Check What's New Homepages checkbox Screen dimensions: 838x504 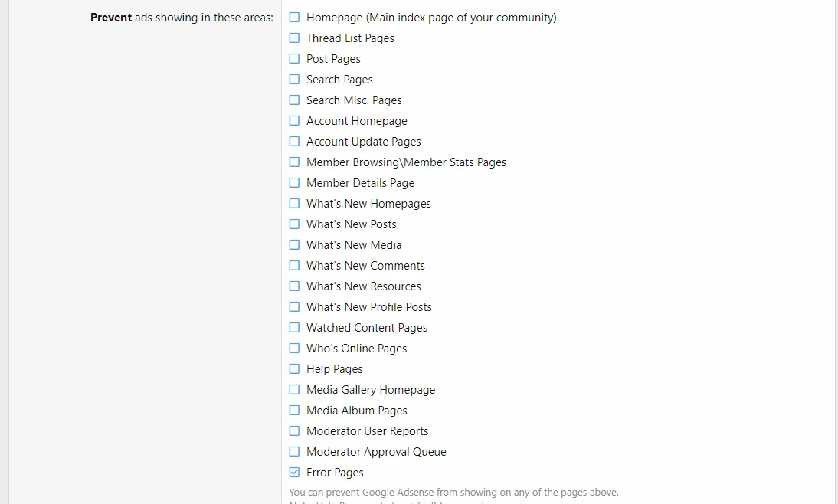tap(294, 203)
